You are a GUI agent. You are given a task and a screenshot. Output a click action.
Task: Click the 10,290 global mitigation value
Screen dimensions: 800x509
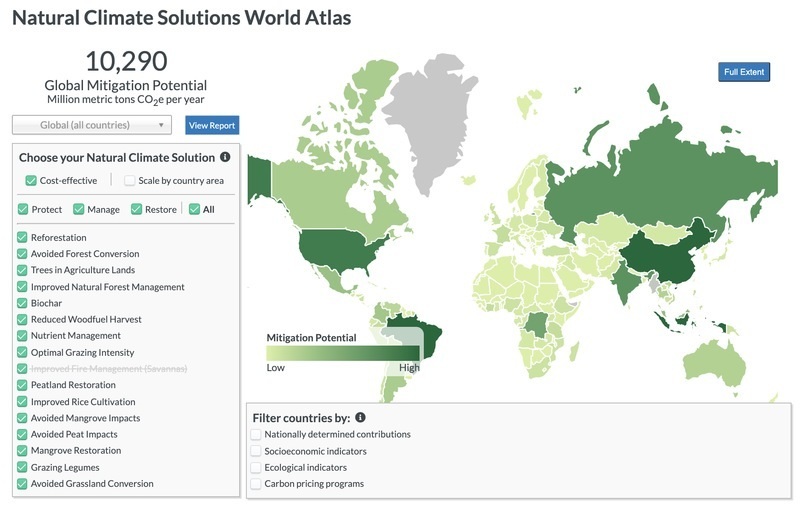[126, 61]
